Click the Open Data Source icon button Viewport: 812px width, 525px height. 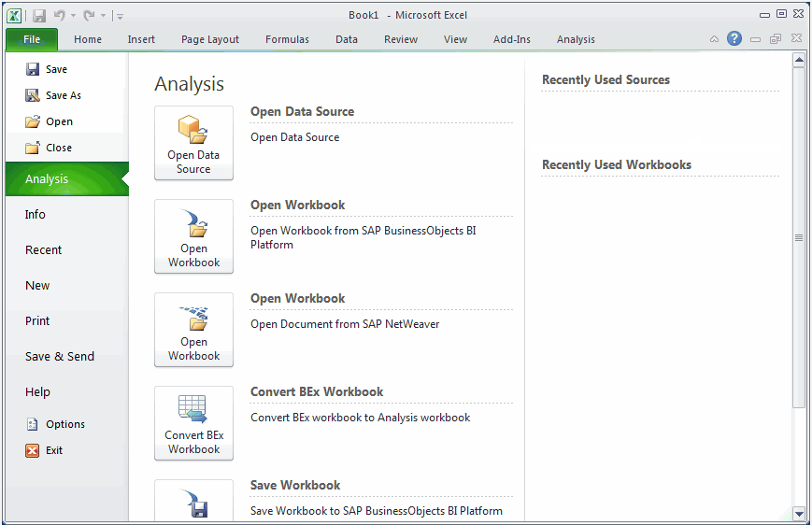point(193,142)
